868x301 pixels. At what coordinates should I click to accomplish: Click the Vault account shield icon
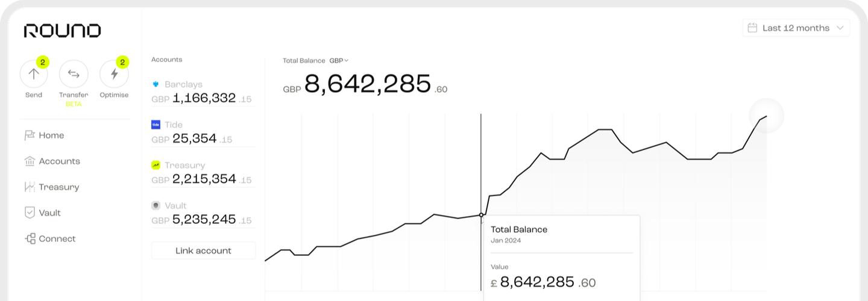156,205
